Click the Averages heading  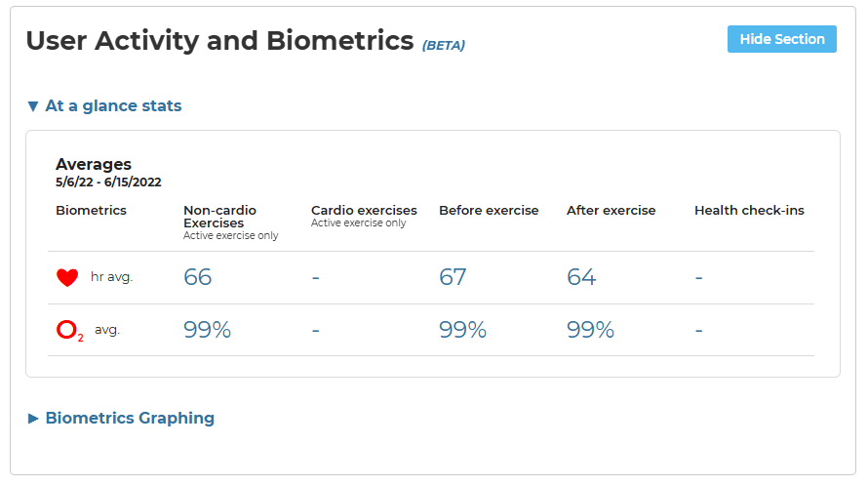pos(94,164)
